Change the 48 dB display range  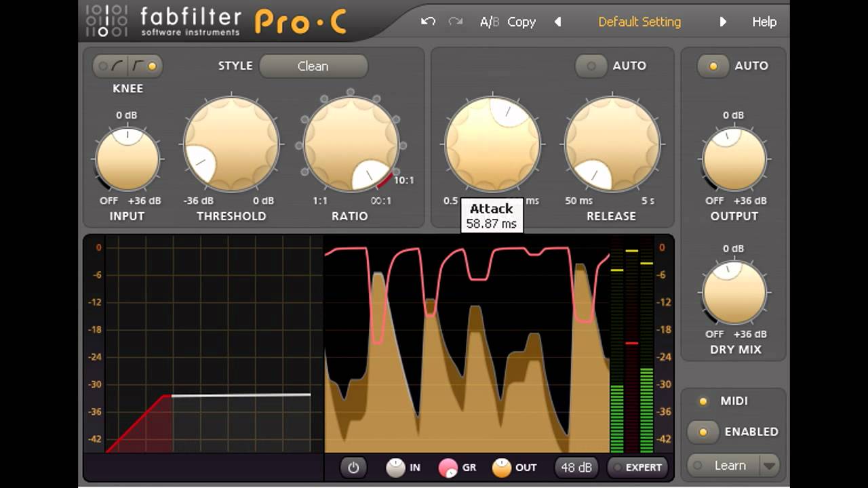(x=577, y=467)
